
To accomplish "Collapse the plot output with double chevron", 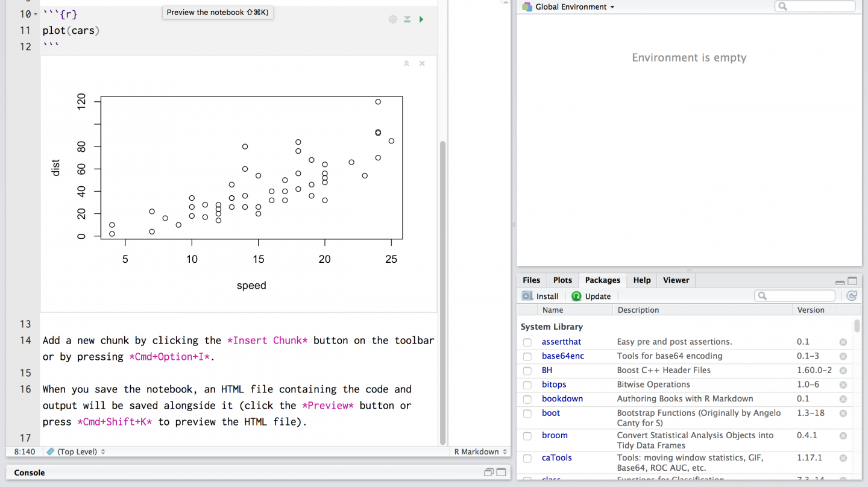I will [x=406, y=63].
